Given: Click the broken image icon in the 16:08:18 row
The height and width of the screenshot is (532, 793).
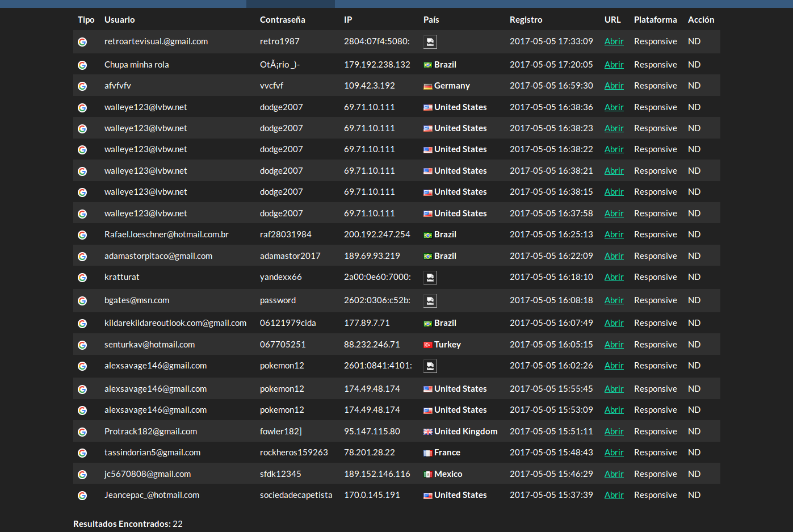Looking at the screenshot, I should 430,301.
